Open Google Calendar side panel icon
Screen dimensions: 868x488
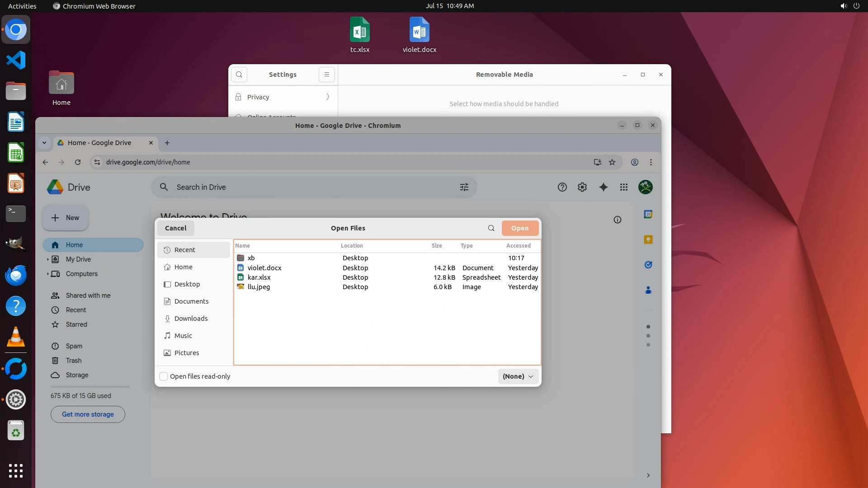point(648,214)
